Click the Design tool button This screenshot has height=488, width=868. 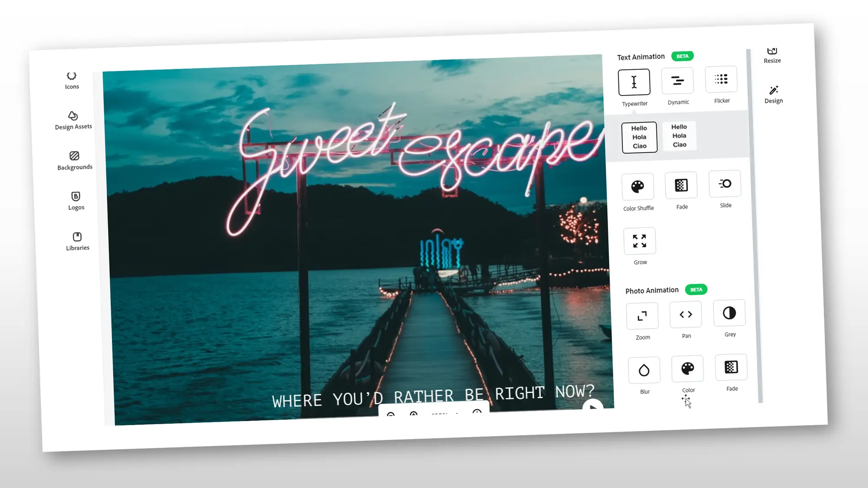click(773, 94)
